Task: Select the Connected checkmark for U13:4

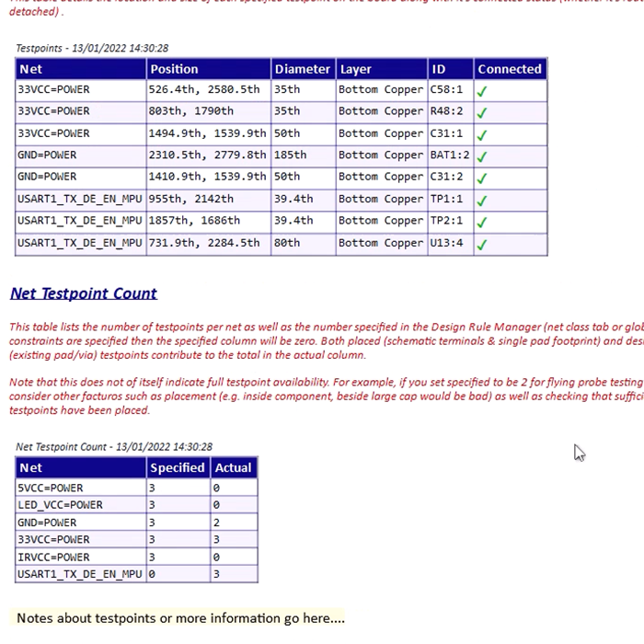Action: 482,245
